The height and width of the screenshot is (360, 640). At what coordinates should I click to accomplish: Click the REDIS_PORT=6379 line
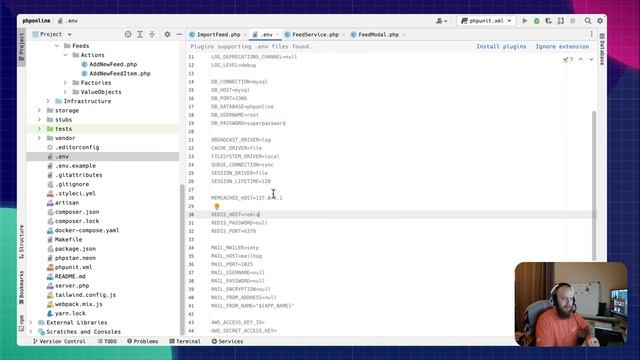(233, 231)
